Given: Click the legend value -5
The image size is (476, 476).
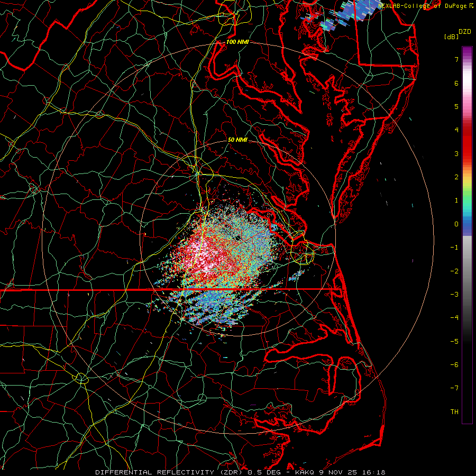Looking at the screenshot, I should 454,342.
